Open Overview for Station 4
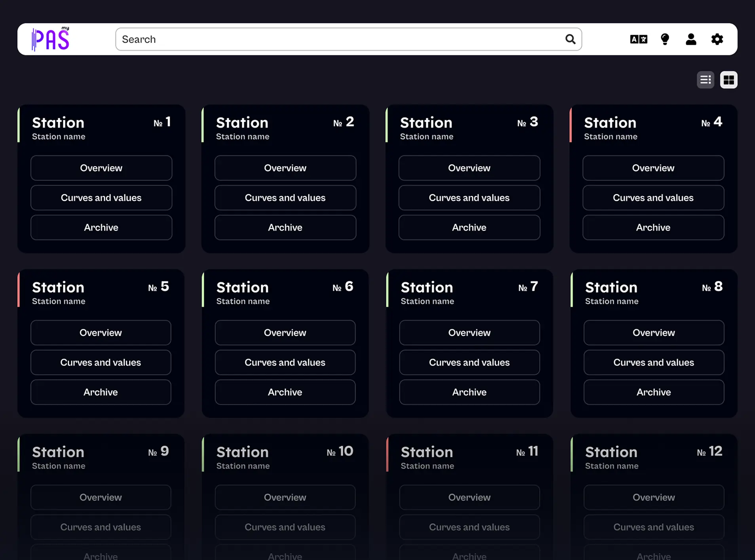 (x=653, y=168)
